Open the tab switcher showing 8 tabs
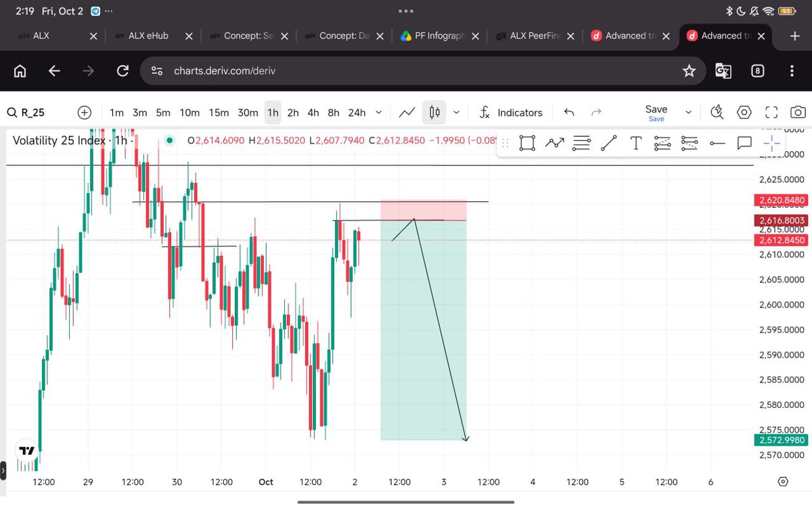The height and width of the screenshot is (508, 812). click(x=758, y=70)
